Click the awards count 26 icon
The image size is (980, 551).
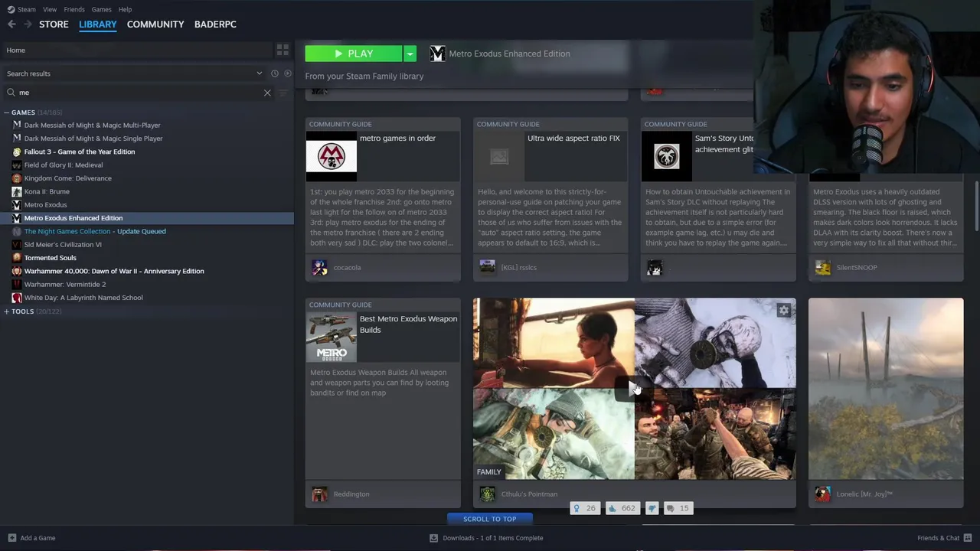(585, 508)
